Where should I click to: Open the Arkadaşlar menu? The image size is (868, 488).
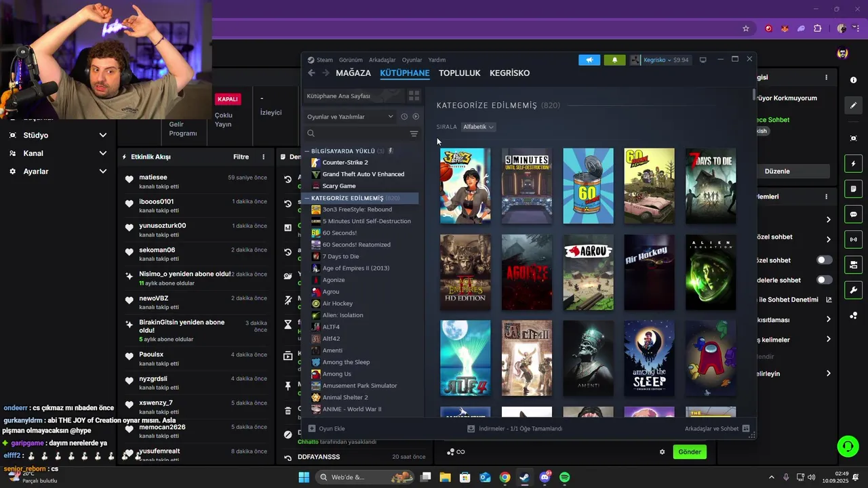382,60
